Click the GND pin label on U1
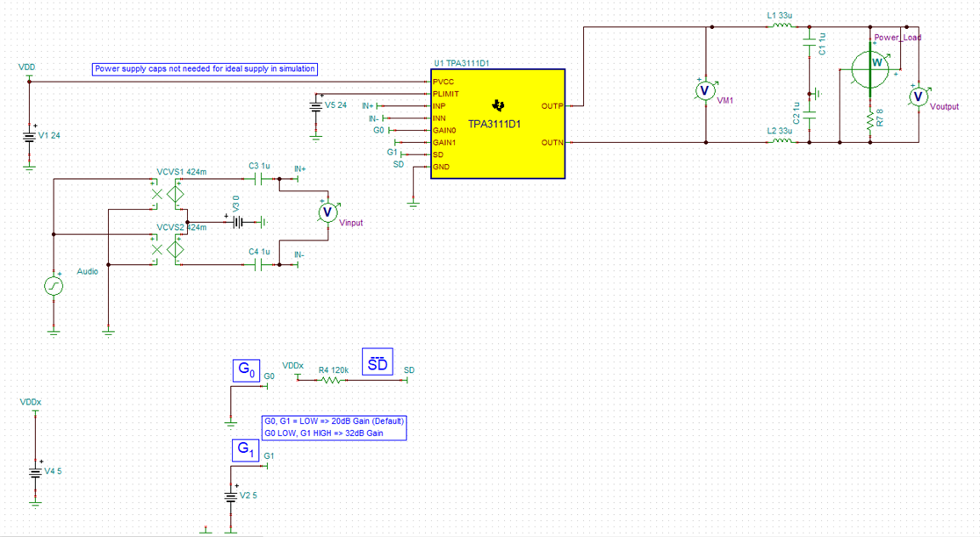The image size is (980, 537). pos(441,167)
